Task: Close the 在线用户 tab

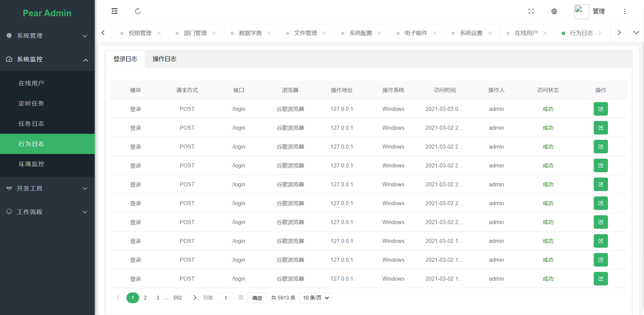Action: 545,33
